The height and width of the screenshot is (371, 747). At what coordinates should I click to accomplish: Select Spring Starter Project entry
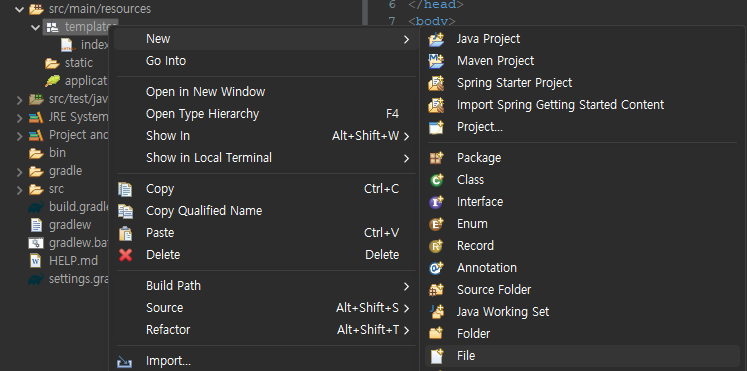583,83
